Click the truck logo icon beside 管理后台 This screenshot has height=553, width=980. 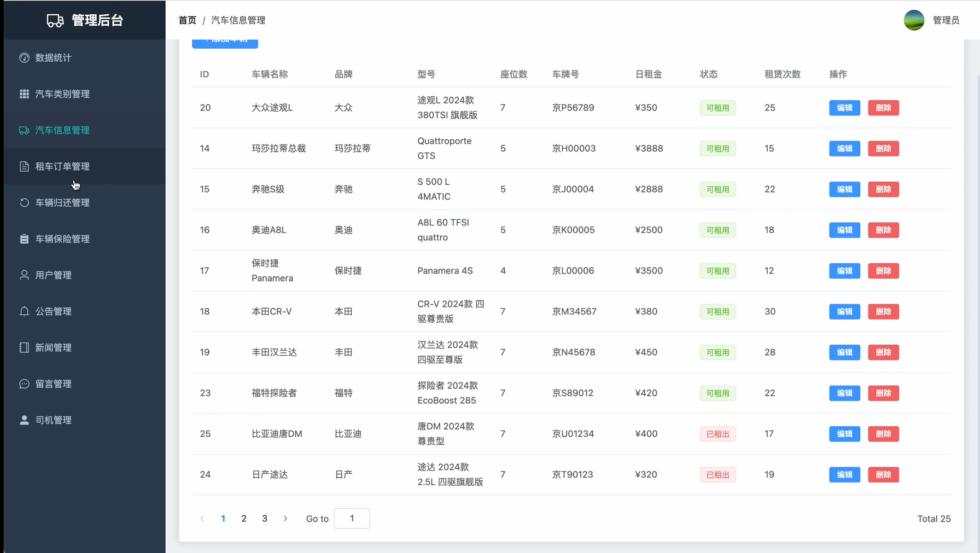click(55, 20)
